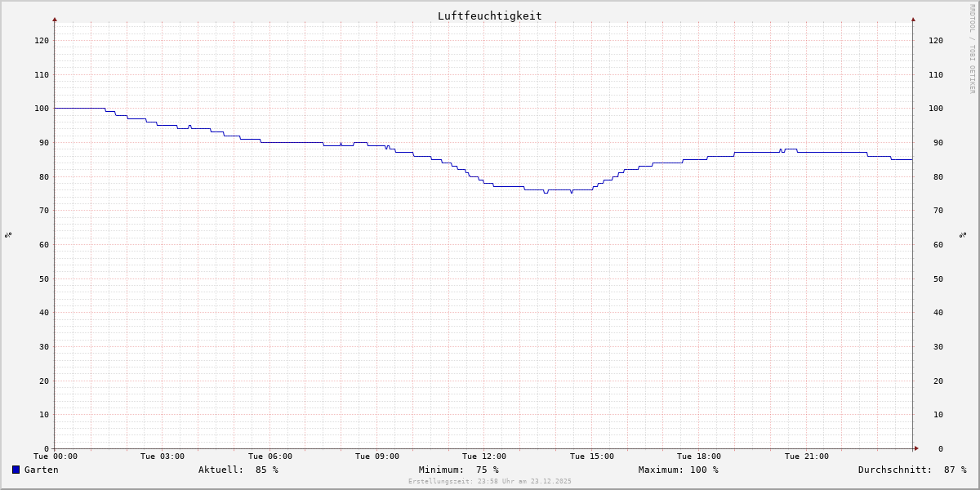Click the Durchschnitt 87 % statistic
The width and height of the screenshot is (980, 490).
click(x=911, y=470)
